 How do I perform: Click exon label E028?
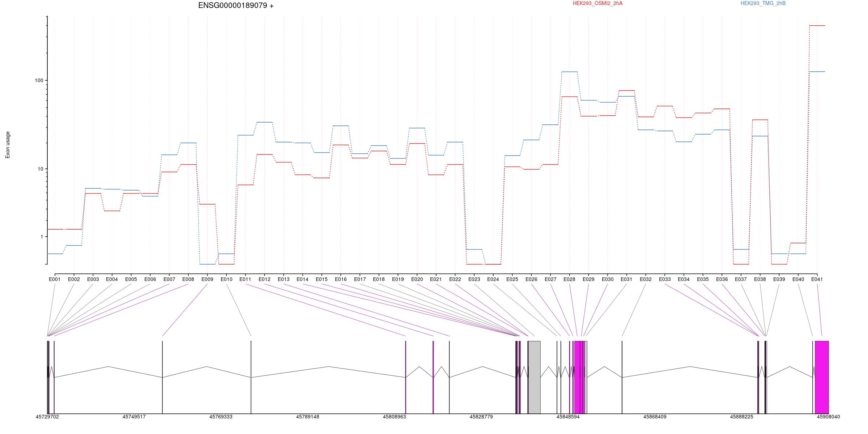point(569,279)
